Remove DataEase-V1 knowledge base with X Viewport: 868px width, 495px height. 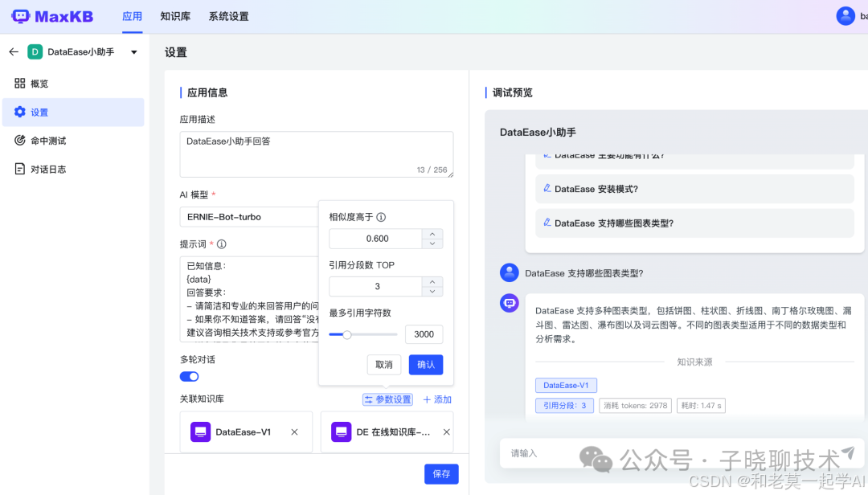coord(294,432)
